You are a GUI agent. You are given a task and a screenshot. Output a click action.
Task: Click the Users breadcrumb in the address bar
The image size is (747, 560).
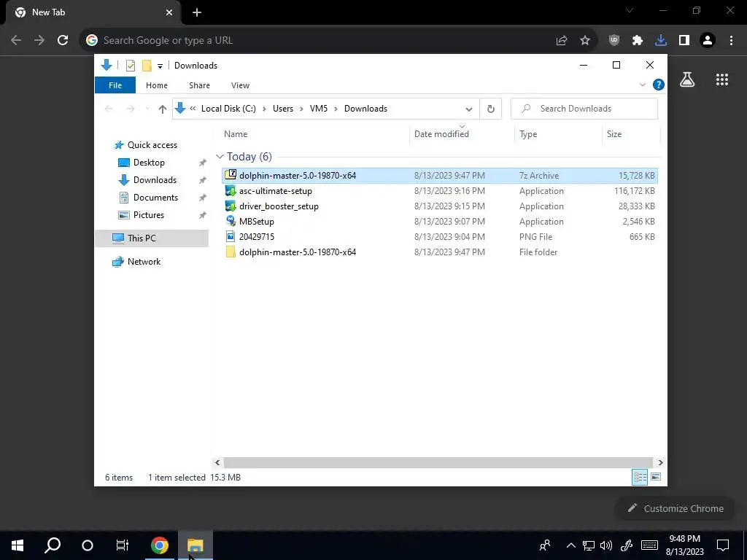(283, 109)
